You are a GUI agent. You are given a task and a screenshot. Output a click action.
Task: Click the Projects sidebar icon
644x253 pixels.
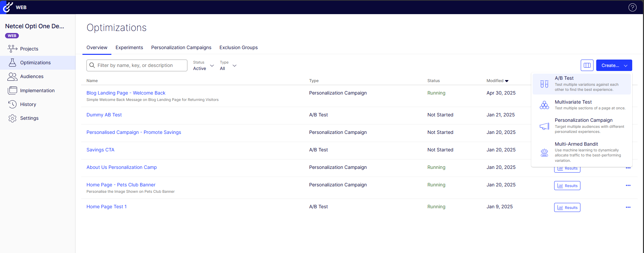point(12,49)
